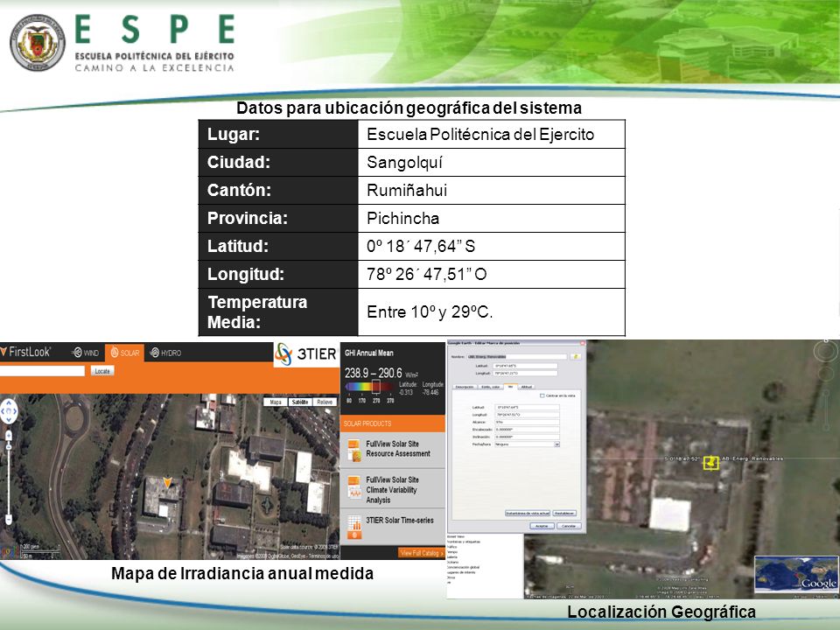Image resolution: width=840 pixels, height=630 pixels.
Task: Open the WIND tab in FirstLook
Action: (x=86, y=353)
